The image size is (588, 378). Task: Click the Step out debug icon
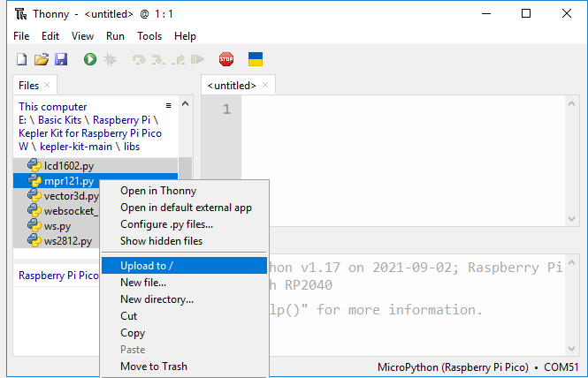pos(178,59)
